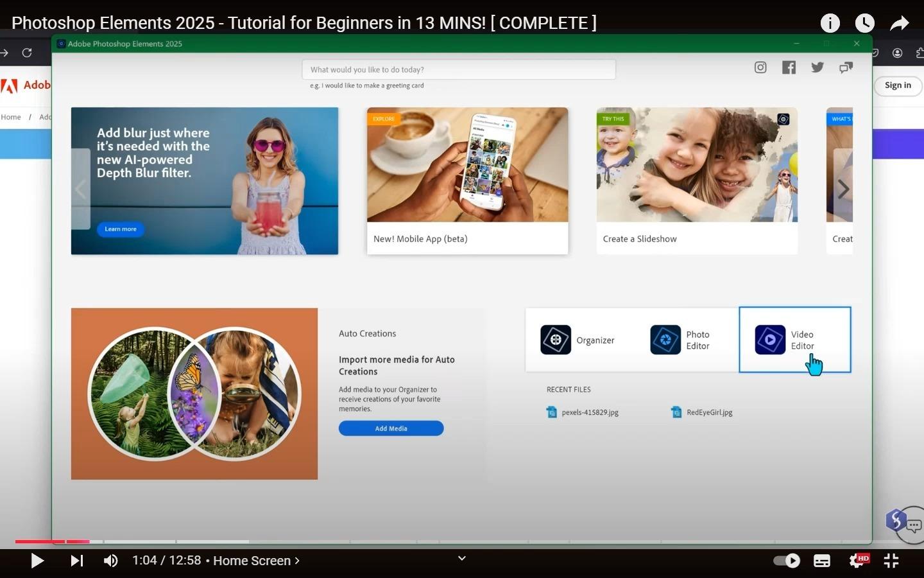Toggle subtitles with the captions button
Viewport: 924px width, 578px height.
click(822, 561)
